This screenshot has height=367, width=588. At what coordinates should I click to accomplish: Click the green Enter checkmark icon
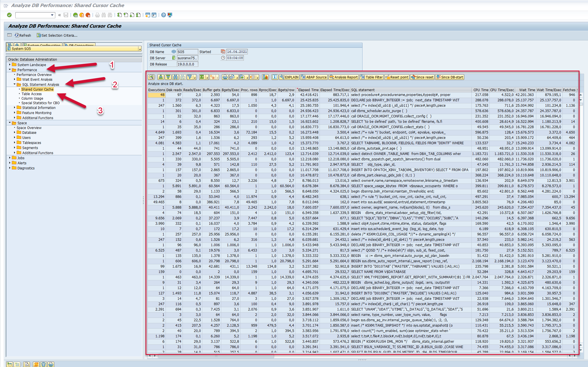tap(9, 15)
